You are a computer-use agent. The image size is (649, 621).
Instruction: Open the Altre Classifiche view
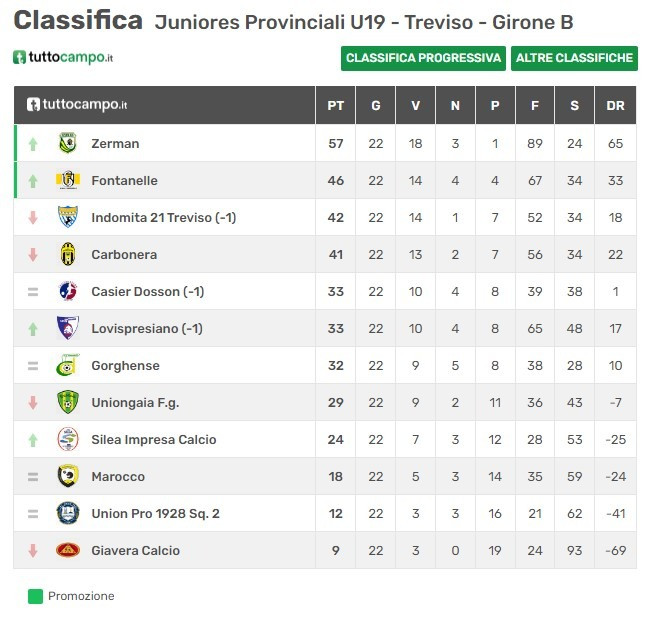coord(574,58)
